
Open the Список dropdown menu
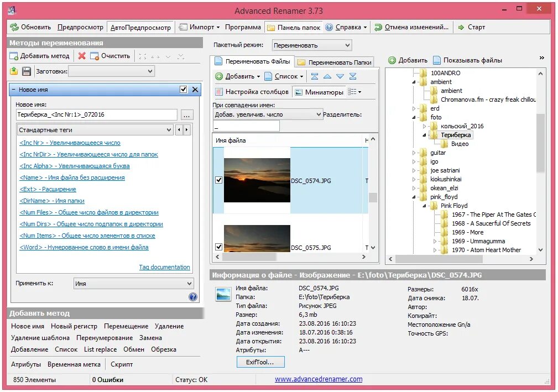(284, 76)
